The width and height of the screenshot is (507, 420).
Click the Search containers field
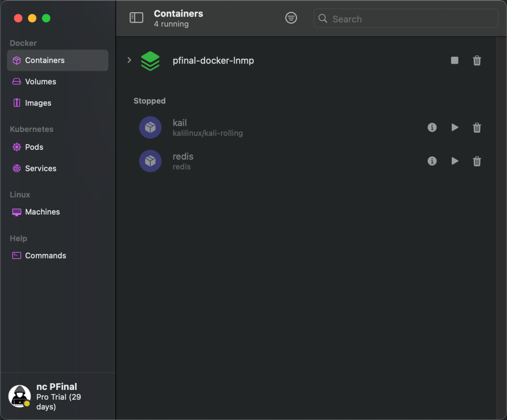click(406, 18)
